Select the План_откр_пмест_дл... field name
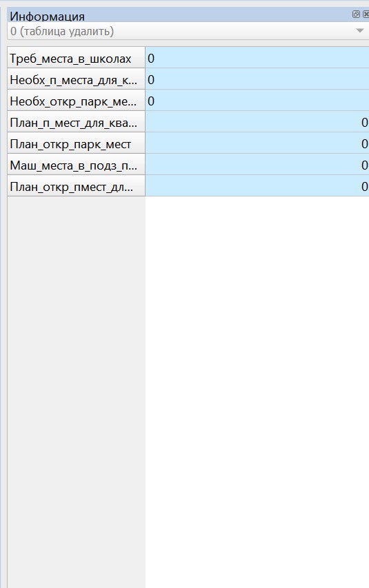 pos(76,186)
